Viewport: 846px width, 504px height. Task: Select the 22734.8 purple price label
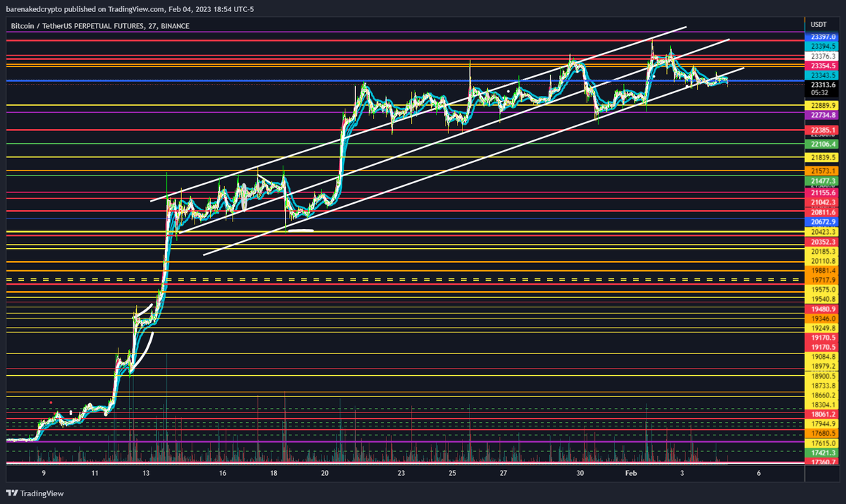point(823,115)
